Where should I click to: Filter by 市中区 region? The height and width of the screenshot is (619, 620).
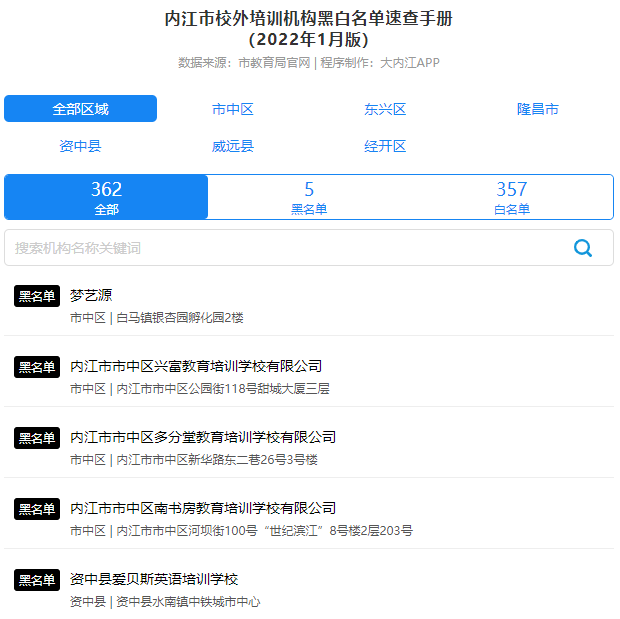(x=233, y=109)
